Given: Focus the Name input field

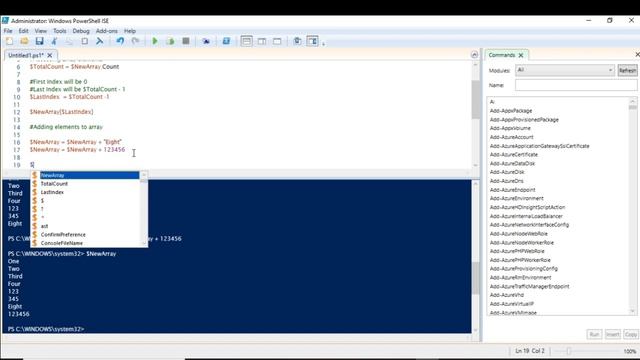Looking at the screenshot, I should 576,85.
